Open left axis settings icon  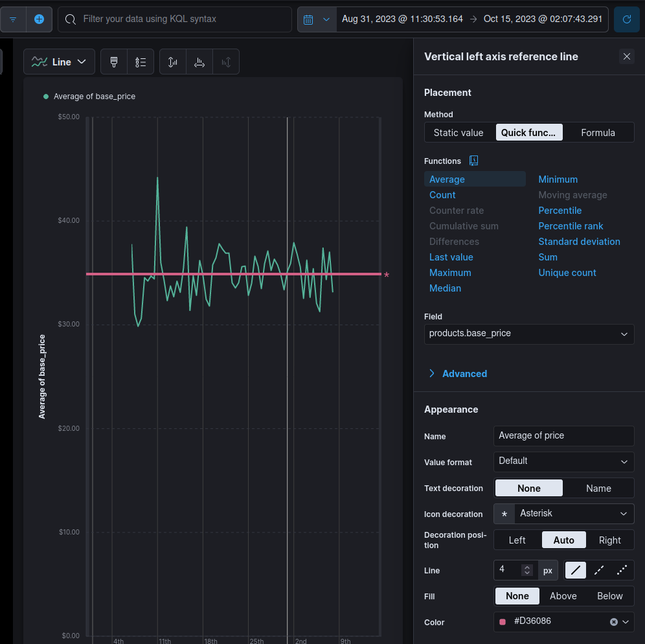click(173, 62)
